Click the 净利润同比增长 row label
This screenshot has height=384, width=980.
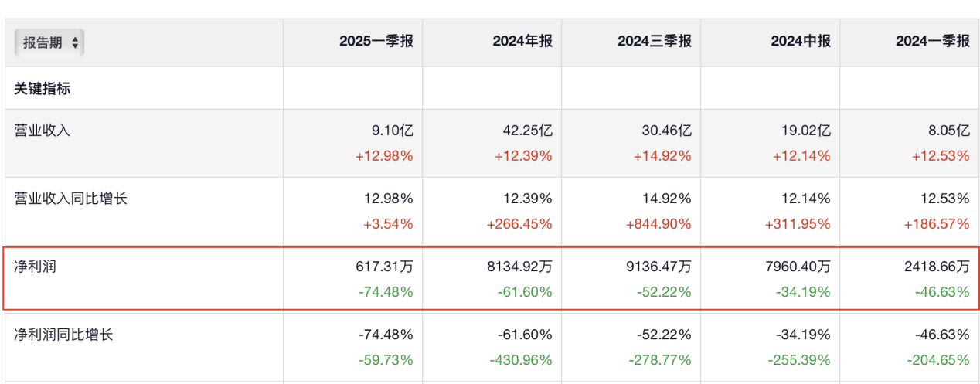(63, 335)
